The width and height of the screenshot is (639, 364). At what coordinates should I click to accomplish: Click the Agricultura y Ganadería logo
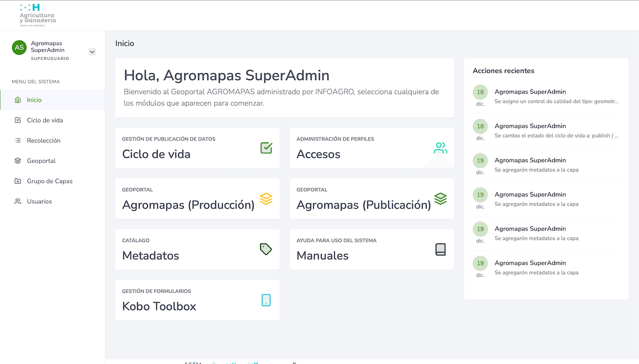pos(37,15)
